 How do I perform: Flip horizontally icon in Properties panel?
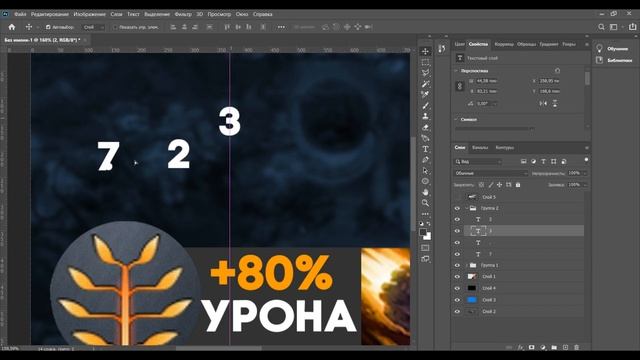pyautogui.click(x=543, y=104)
